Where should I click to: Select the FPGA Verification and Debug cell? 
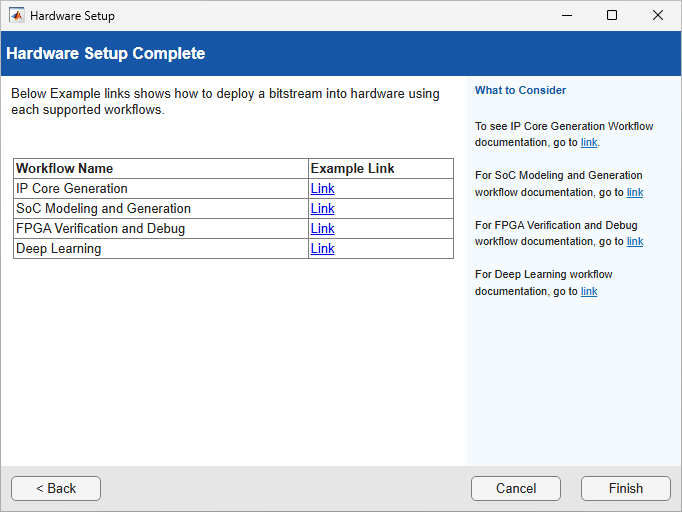(161, 228)
